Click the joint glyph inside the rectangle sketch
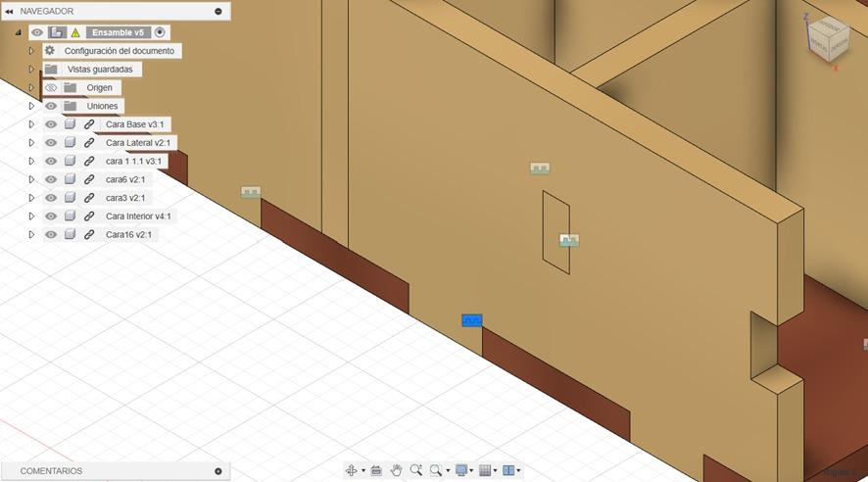Screen dimensions: 868x482 coord(569,240)
